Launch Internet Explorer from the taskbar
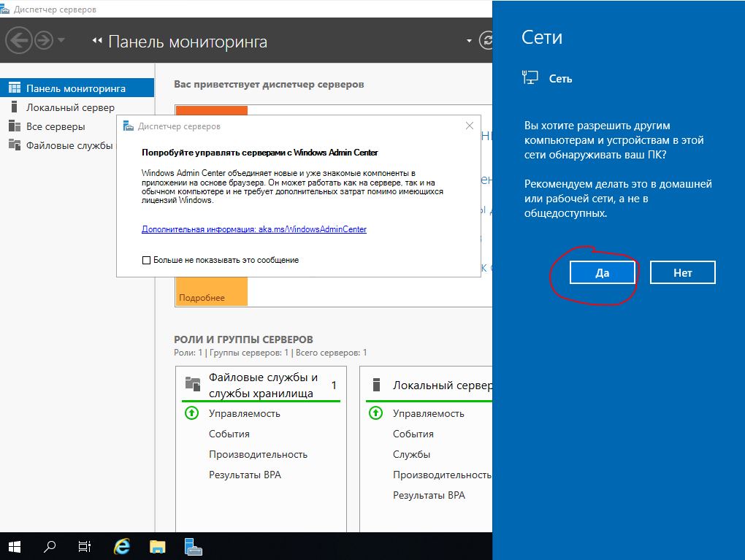745x560 pixels. pyautogui.click(x=122, y=546)
